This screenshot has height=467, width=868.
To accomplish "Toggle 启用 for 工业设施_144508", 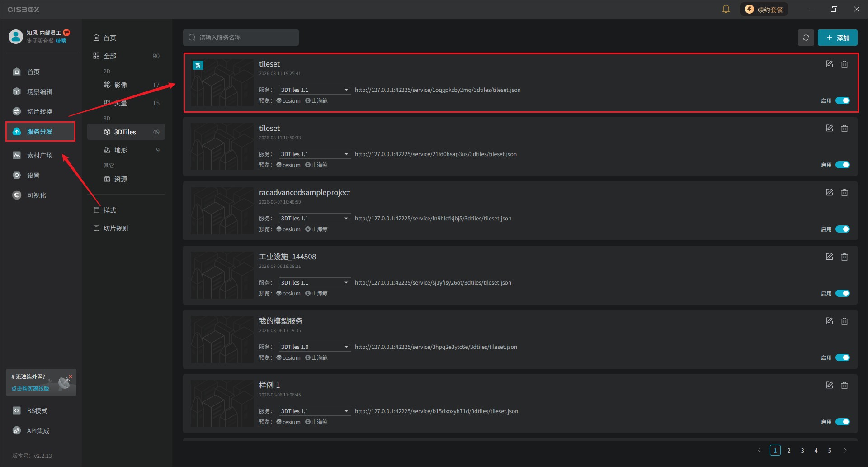I will point(843,293).
